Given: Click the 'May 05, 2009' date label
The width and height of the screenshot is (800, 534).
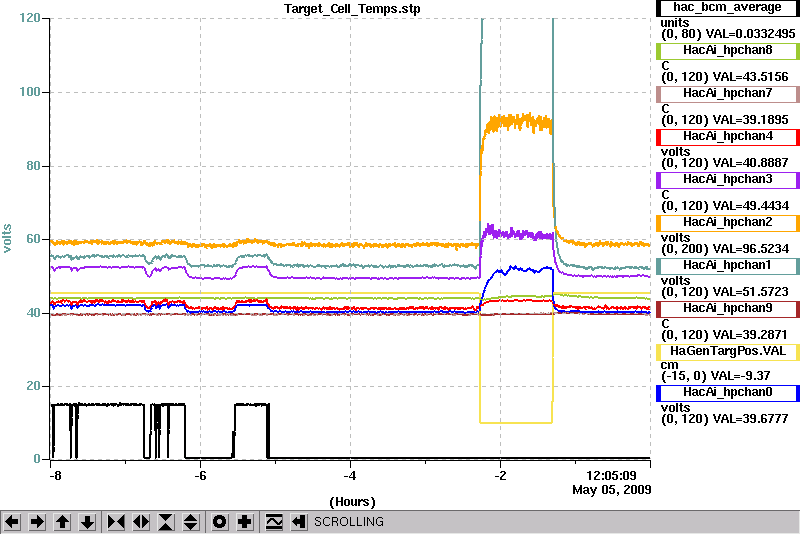Looking at the screenshot, I should (612, 490).
